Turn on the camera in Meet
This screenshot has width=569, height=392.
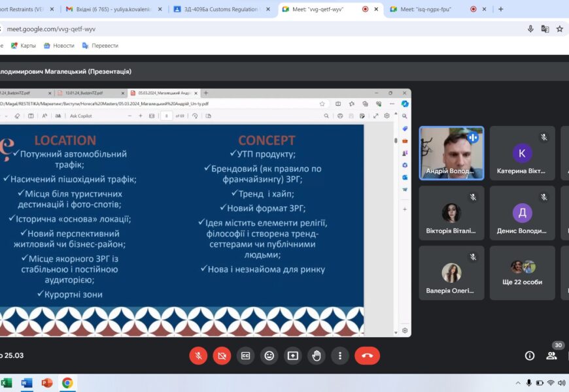[x=222, y=355]
